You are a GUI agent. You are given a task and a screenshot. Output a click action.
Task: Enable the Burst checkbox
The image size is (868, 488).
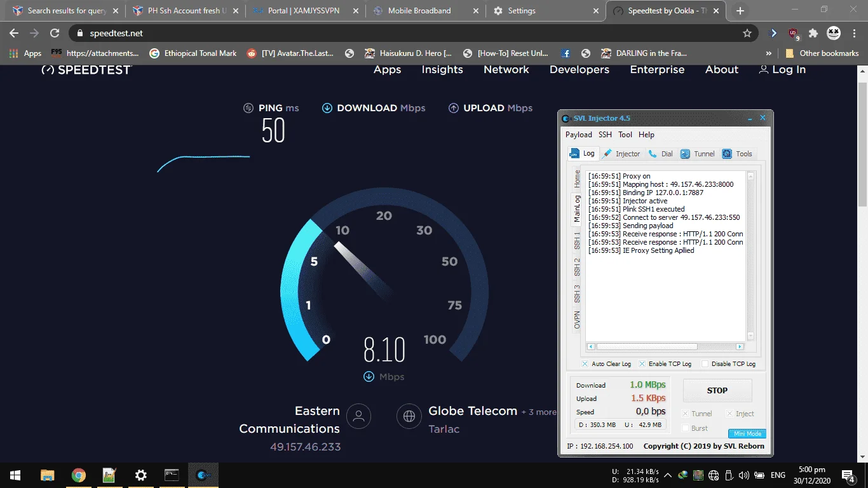[685, 428]
